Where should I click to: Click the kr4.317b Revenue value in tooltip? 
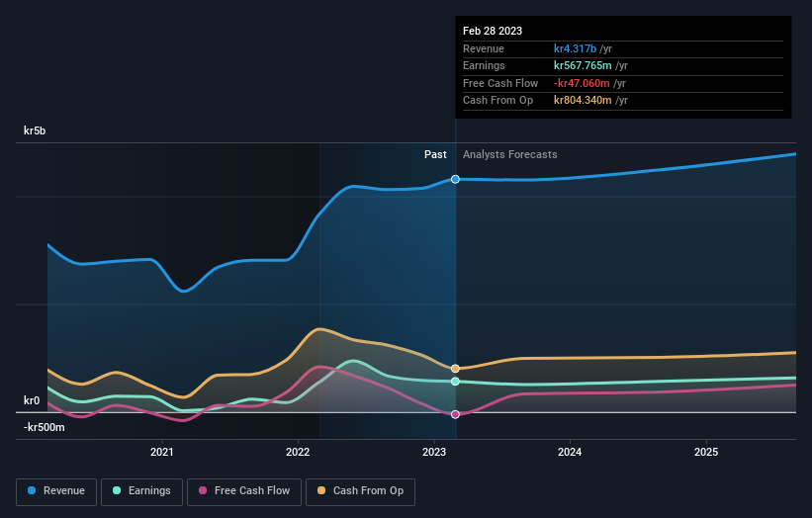(575, 48)
